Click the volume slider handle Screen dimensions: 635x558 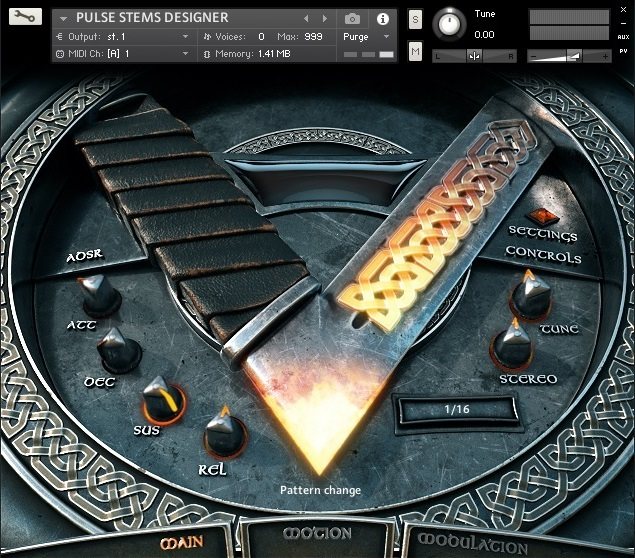[x=574, y=56]
